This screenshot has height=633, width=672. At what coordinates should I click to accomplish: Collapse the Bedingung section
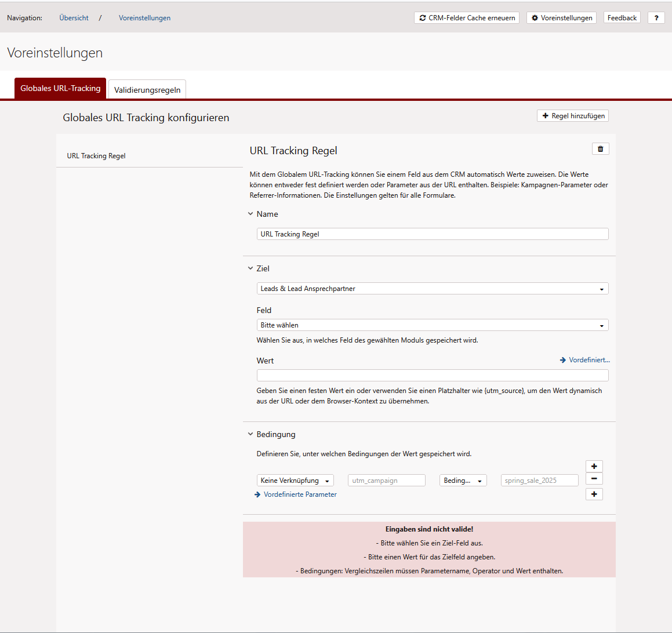250,434
